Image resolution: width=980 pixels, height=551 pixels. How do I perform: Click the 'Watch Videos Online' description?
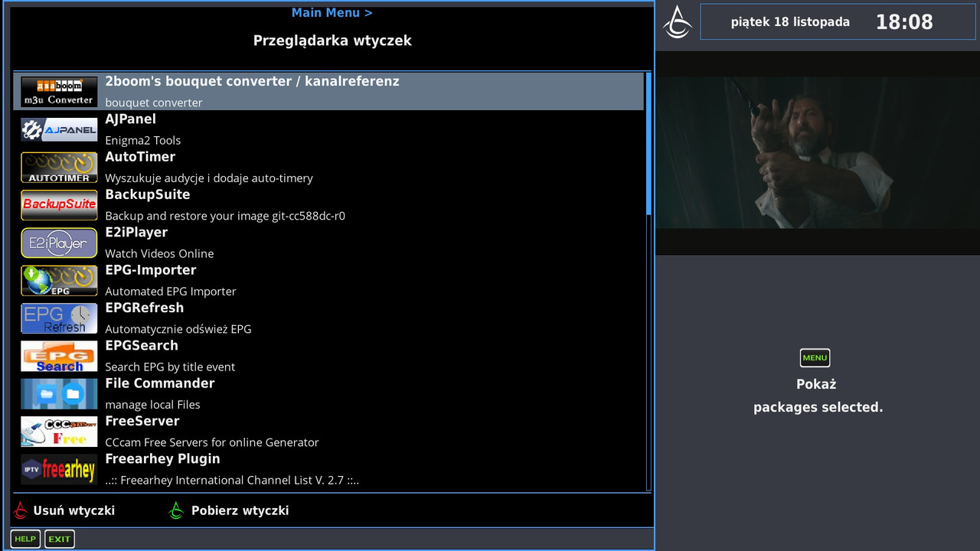(x=159, y=253)
